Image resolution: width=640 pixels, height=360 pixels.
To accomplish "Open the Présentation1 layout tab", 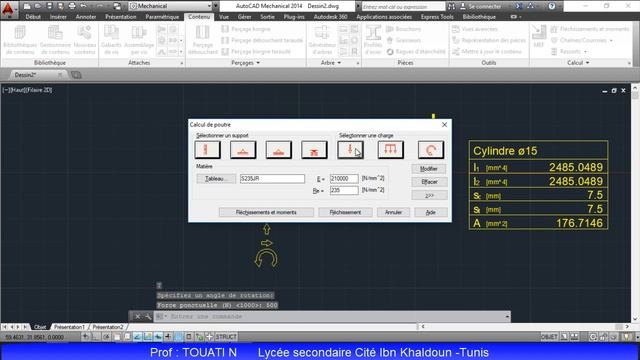I will click(69, 327).
